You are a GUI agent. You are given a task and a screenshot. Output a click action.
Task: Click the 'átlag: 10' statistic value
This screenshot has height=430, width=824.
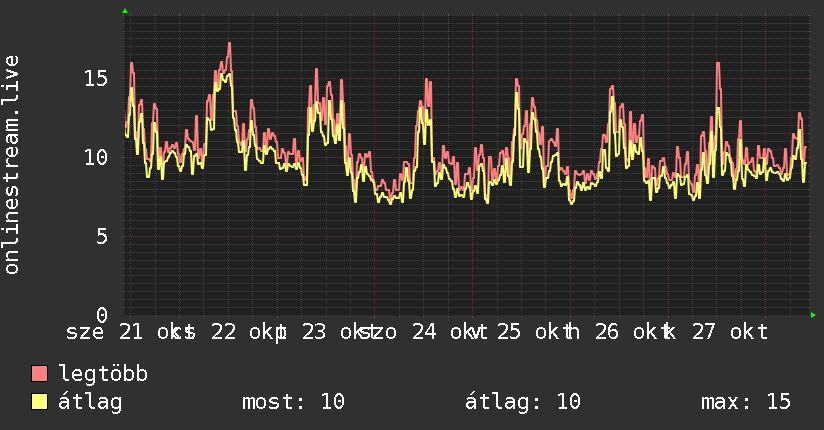coord(523,402)
